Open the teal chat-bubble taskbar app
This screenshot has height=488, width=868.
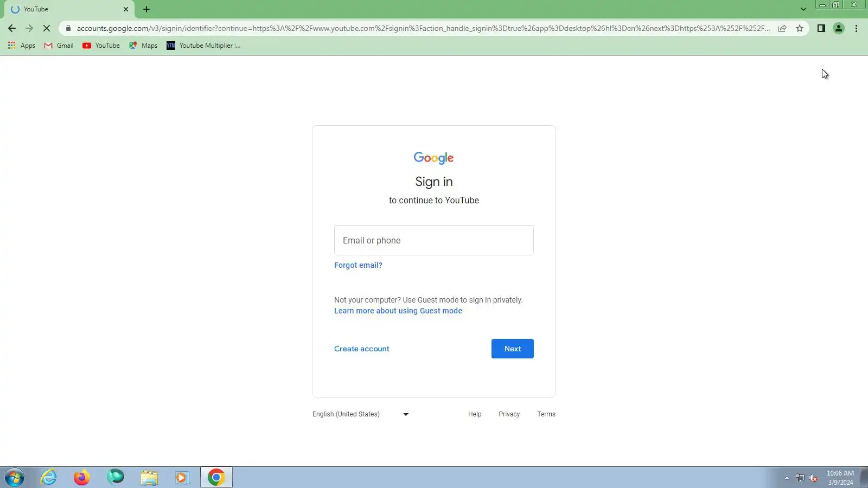(x=116, y=477)
